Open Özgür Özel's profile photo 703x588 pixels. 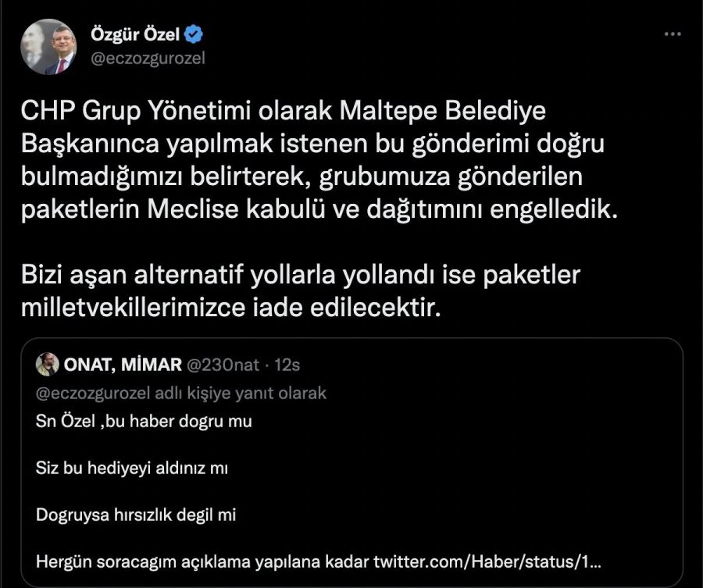coord(48,47)
